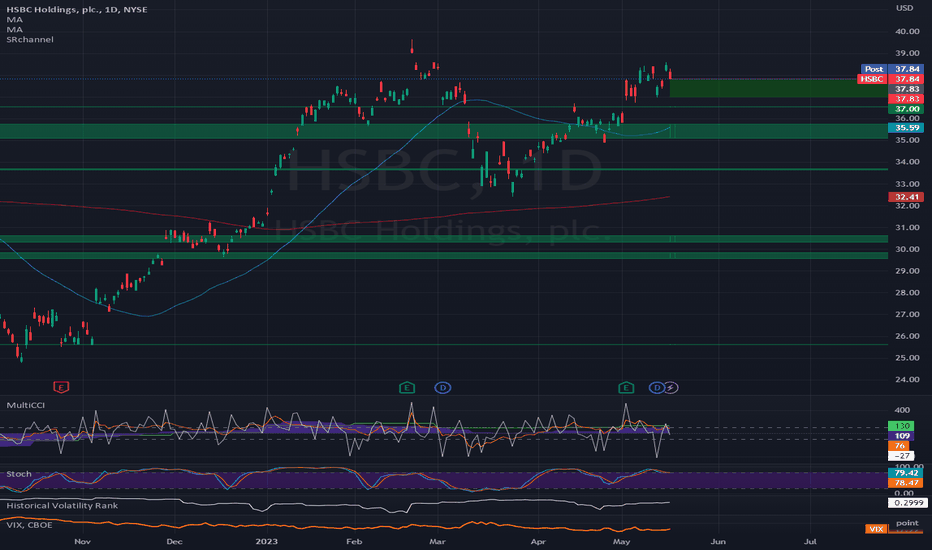Click the red 32.41 moving average label
The width and height of the screenshot is (932, 550).
click(x=906, y=197)
